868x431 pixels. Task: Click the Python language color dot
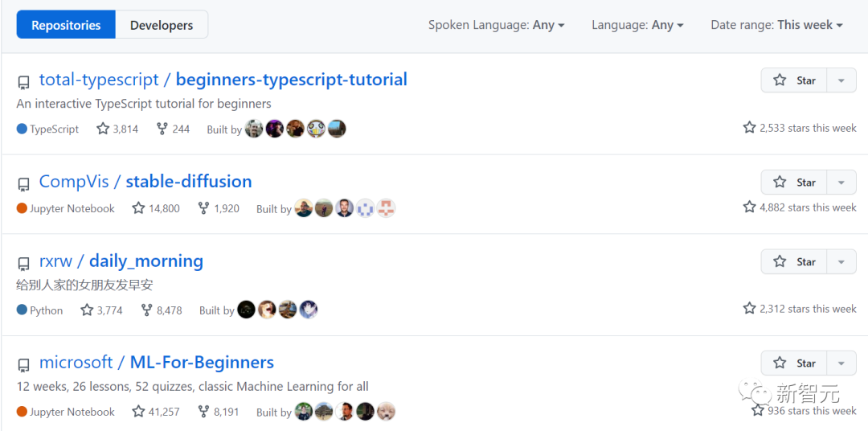[23, 310]
